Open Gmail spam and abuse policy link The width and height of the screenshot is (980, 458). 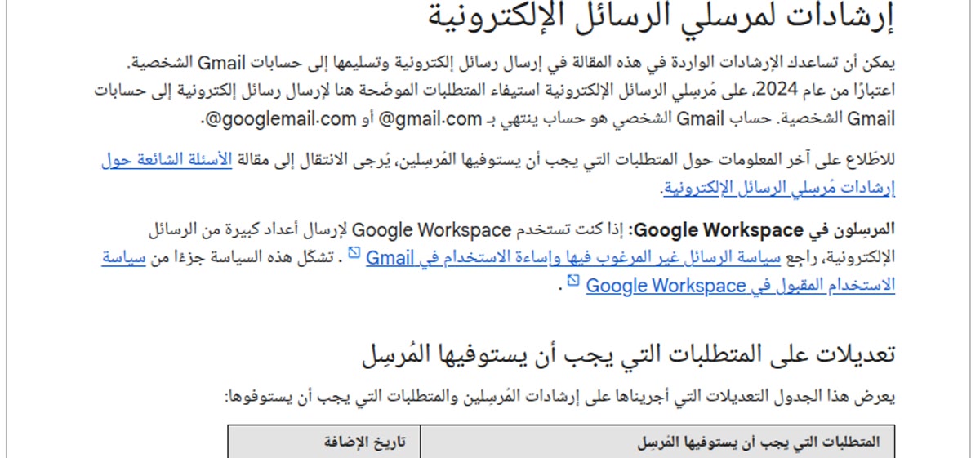[x=573, y=258]
